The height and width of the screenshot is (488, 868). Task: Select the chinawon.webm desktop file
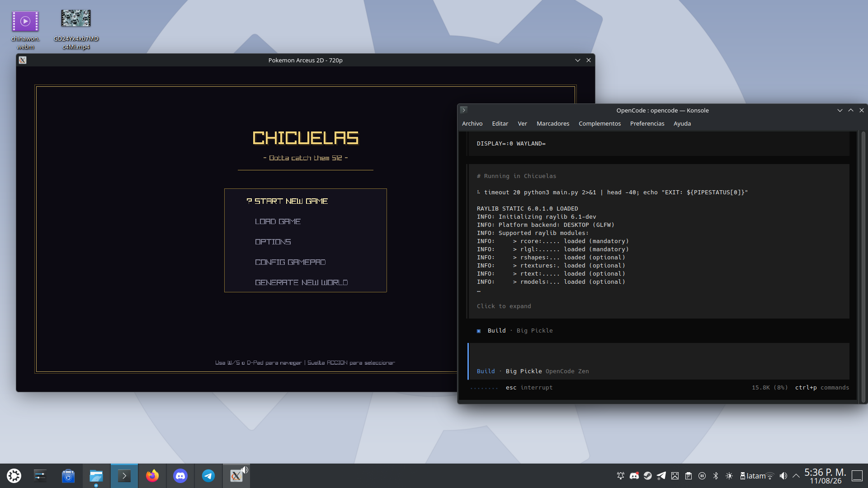(25, 30)
